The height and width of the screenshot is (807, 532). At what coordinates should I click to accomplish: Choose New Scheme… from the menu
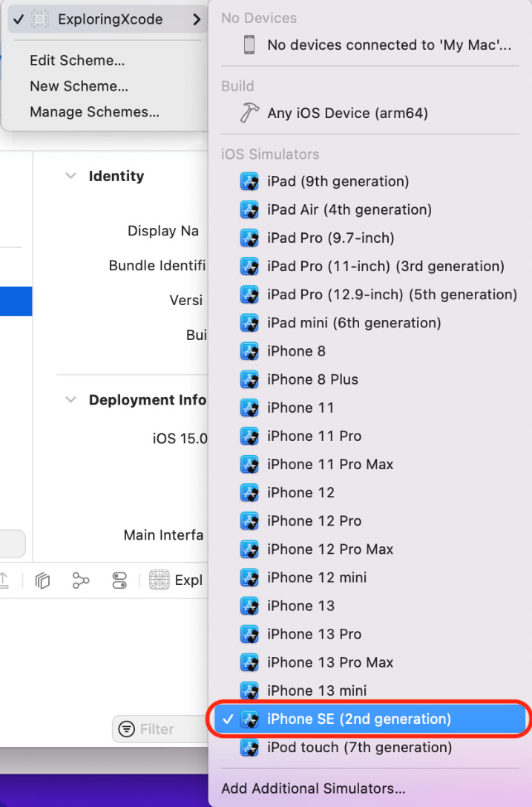79,86
